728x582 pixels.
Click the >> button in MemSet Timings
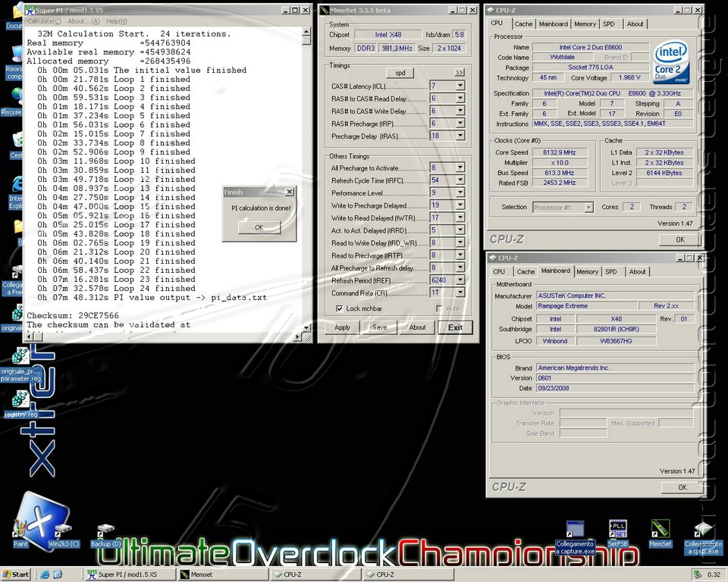click(x=460, y=73)
